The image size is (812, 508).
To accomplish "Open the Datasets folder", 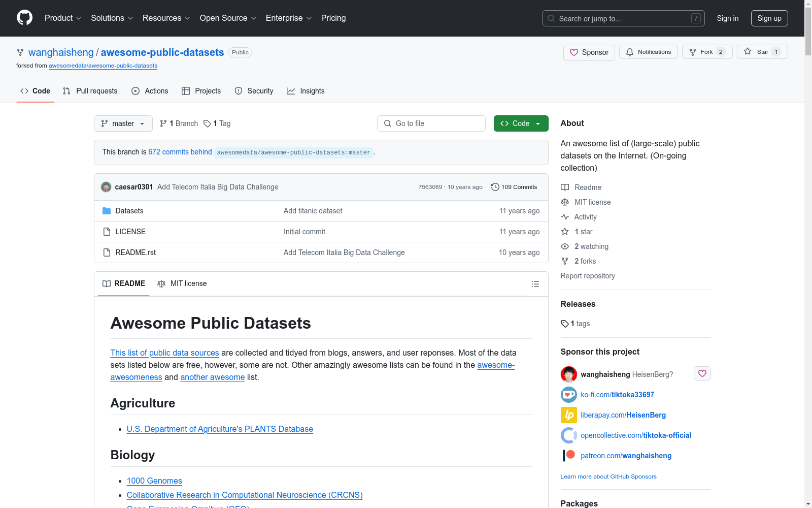I will pyautogui.click(x=129, y=211).
